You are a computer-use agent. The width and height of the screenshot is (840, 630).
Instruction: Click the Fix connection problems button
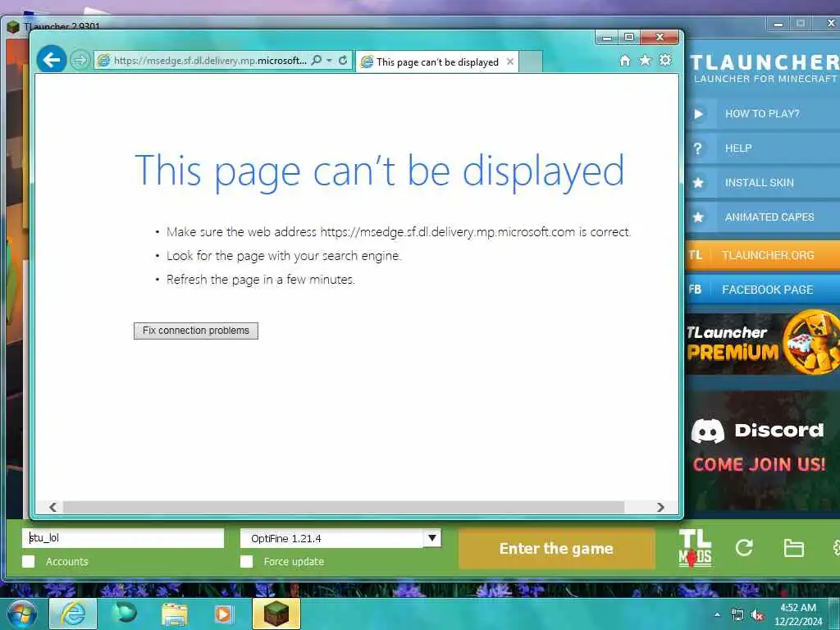click(x=196, y=331)
